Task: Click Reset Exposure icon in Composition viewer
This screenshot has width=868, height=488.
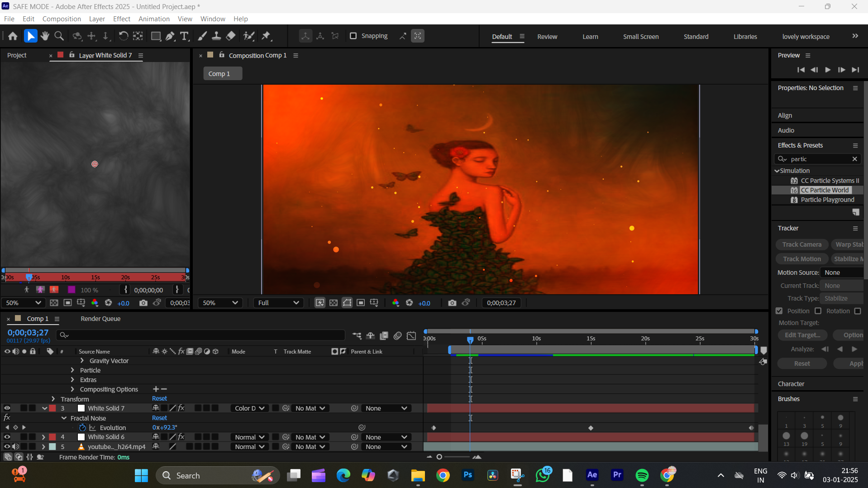Action: click(410, 303)
